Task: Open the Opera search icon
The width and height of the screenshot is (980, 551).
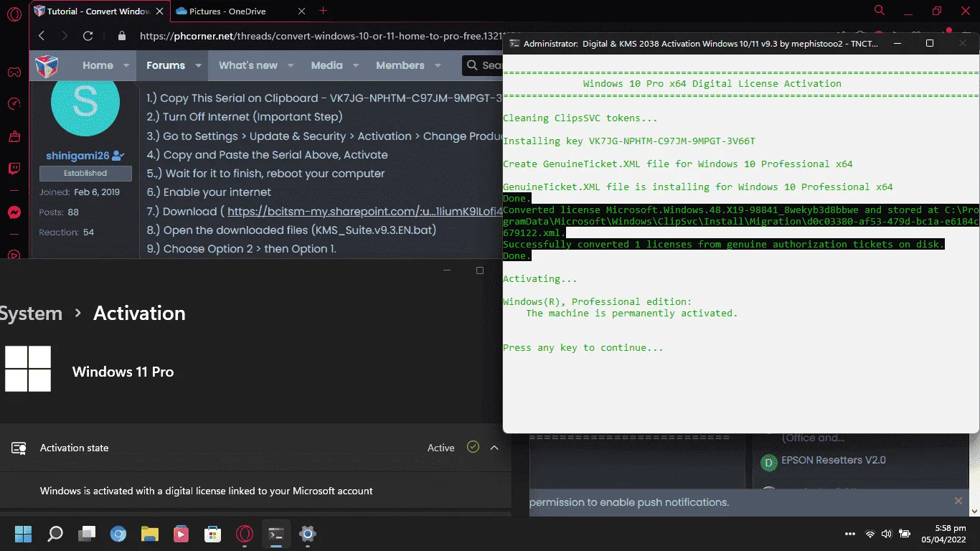Action: (880, 11)
